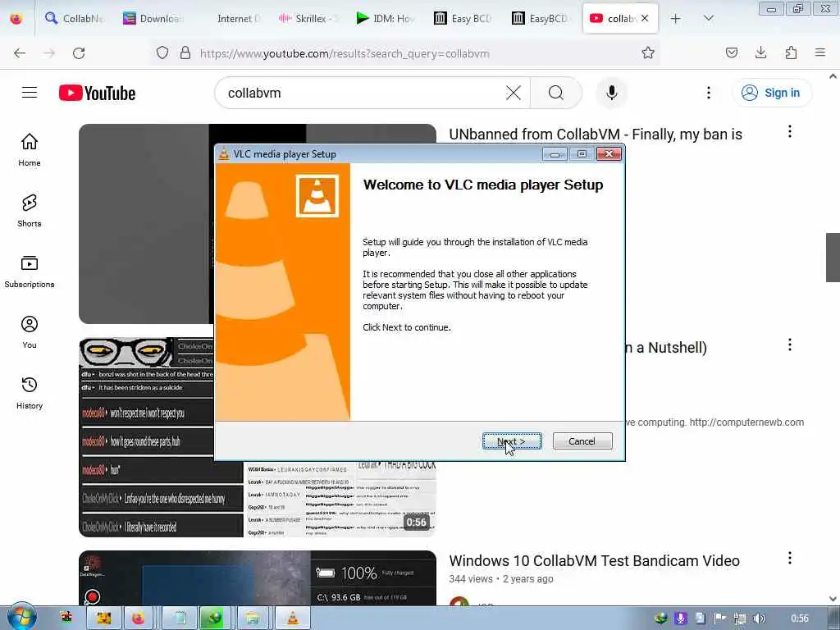Click the volume speaker tray icon

(x=759, y=619)
